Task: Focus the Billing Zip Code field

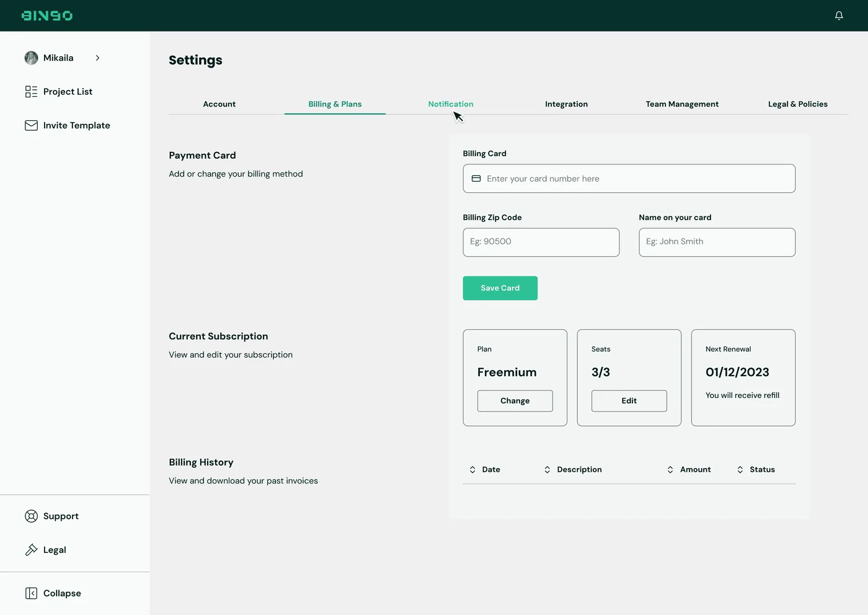Action: click(x=541, y=242)
